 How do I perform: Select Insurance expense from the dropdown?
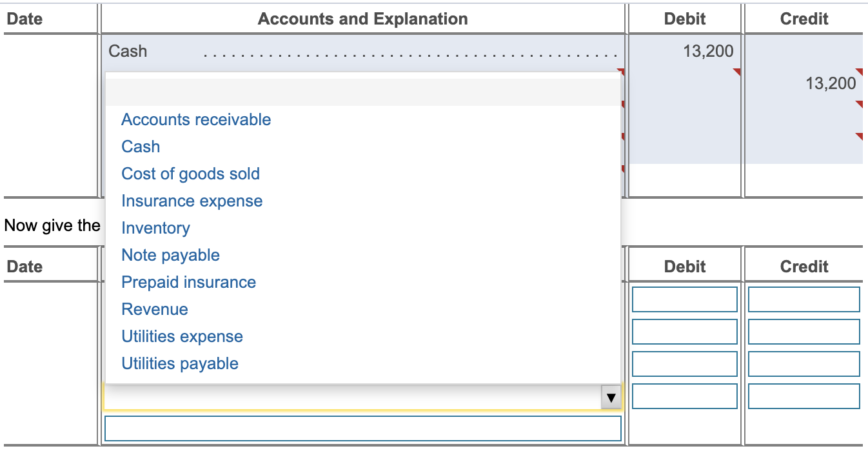[192, 201]
